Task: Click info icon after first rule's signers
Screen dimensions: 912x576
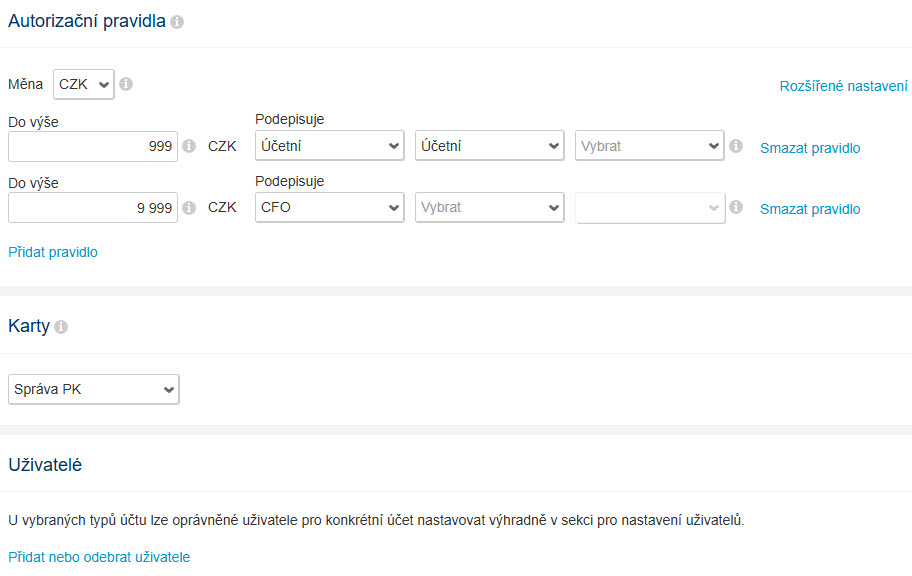Action: 736,146
